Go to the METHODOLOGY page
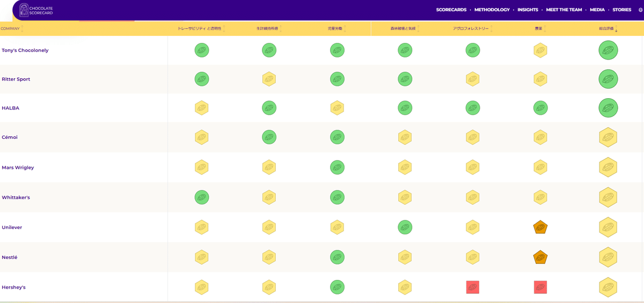Viewport: 644px width, 303px height. (x=492, y=10)
